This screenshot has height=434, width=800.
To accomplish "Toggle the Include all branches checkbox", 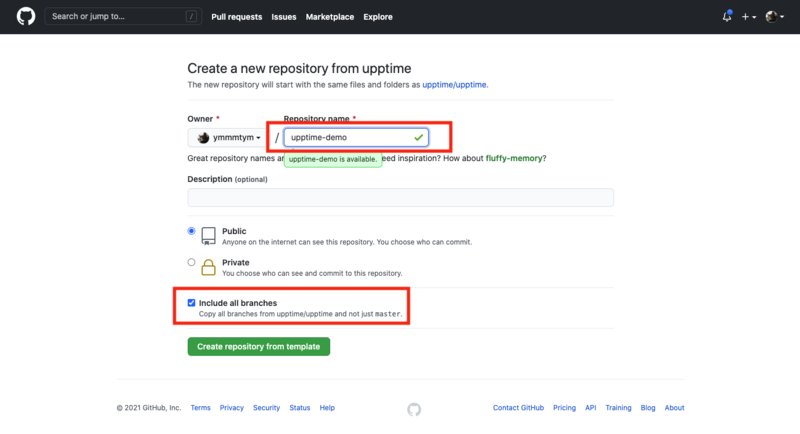I will coord(191,303).
